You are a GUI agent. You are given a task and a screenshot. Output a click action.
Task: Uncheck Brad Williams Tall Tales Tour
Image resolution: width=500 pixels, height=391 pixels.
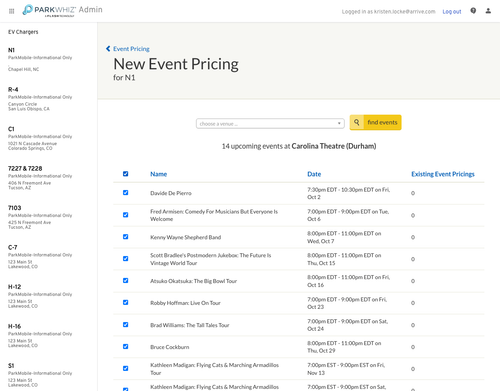point(125,325)
